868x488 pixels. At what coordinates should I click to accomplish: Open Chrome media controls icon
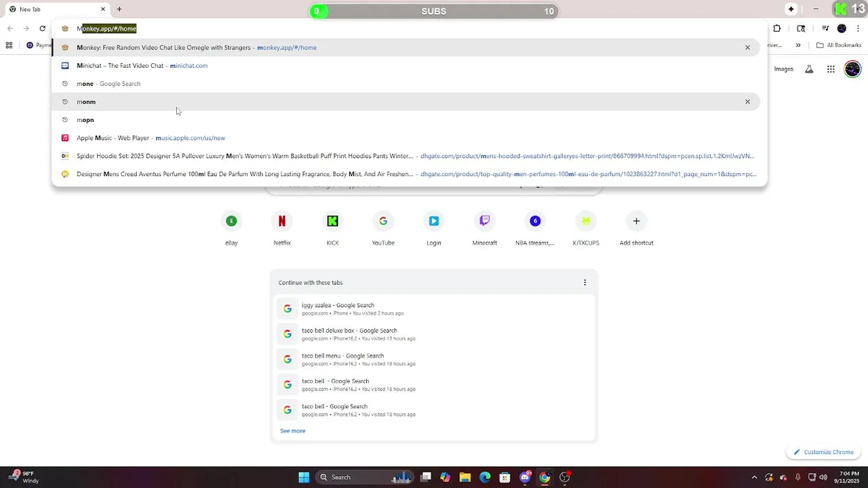click(825, 28)
